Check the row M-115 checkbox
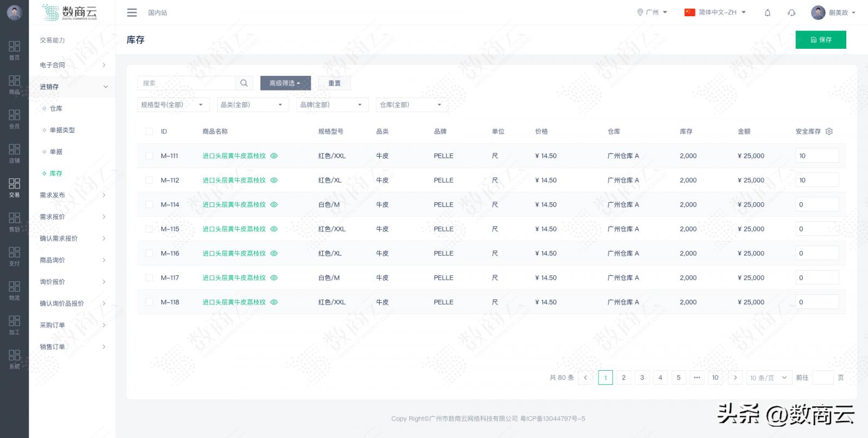 pos(149,229)
